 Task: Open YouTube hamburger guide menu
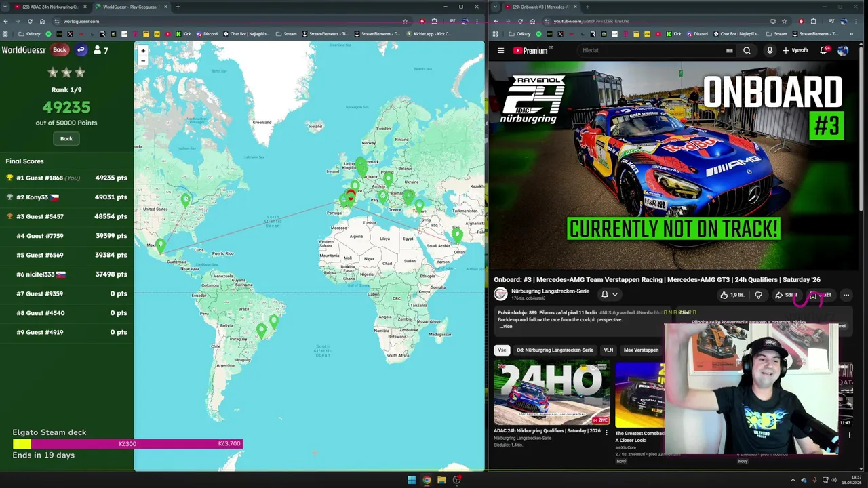click(x=500, y=50)
